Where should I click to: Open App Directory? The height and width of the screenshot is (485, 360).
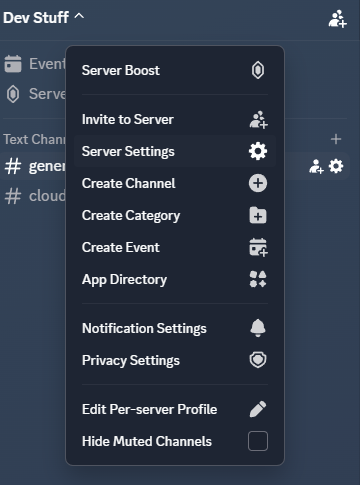click(x=175, y=279)
